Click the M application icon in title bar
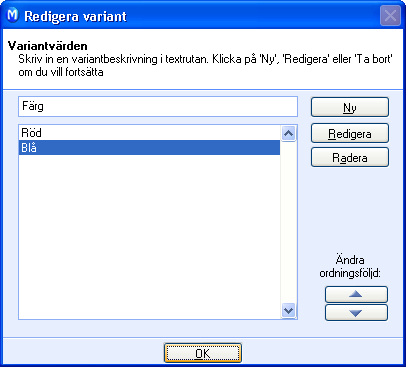The image size is (406, 367). point(13,15)
